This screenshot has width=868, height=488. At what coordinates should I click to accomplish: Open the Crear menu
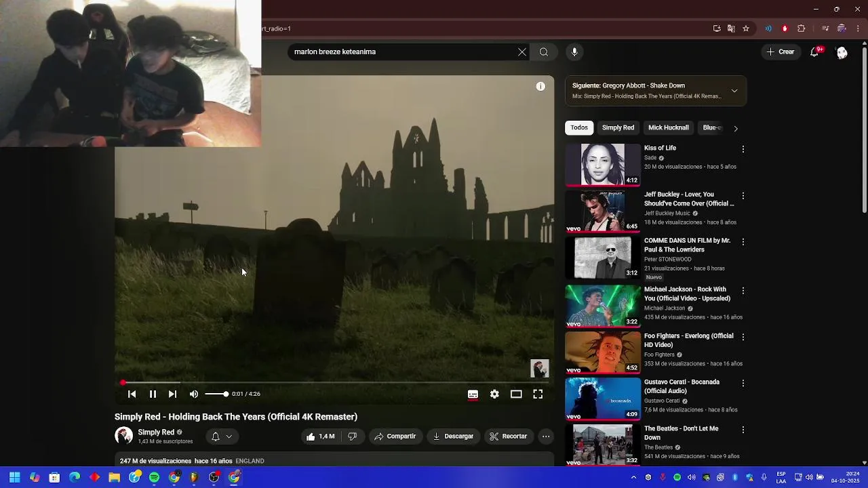coord(781,52)
